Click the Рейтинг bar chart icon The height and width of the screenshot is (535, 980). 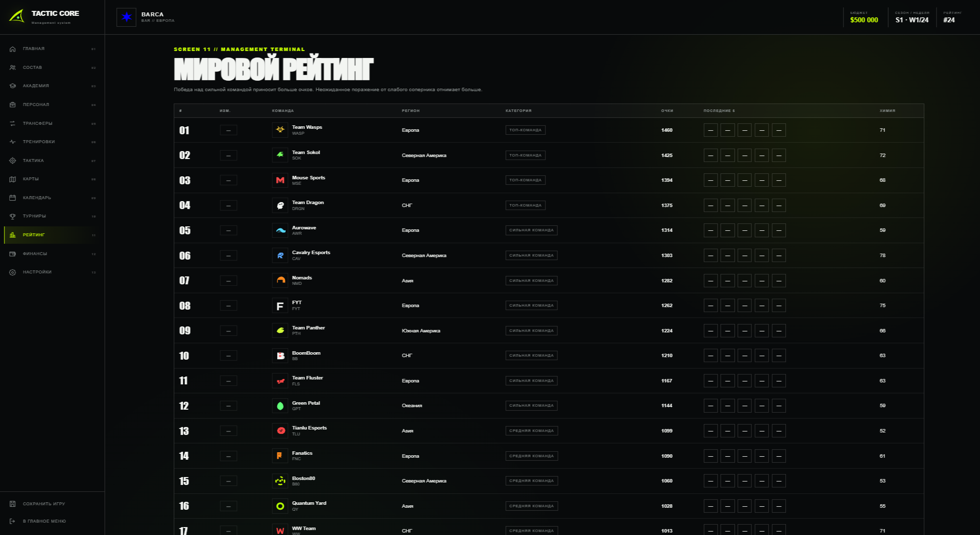(13, 235)
